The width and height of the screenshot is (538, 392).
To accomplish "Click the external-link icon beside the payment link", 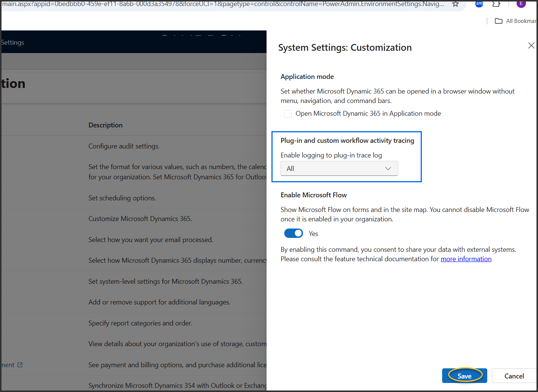I will coord(20,365).
